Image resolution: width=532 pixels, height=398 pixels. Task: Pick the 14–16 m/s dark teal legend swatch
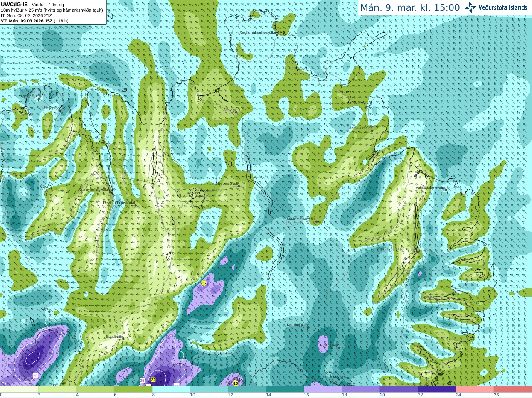285,389
